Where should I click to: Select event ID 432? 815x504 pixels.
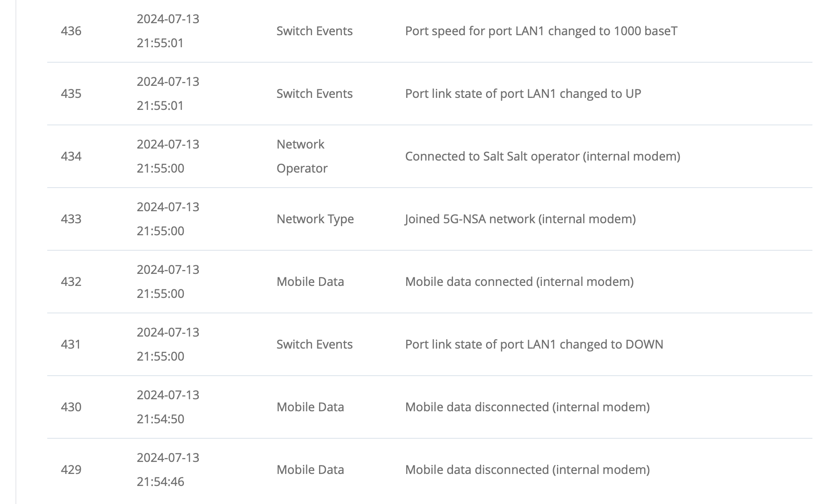pos(71,282)
